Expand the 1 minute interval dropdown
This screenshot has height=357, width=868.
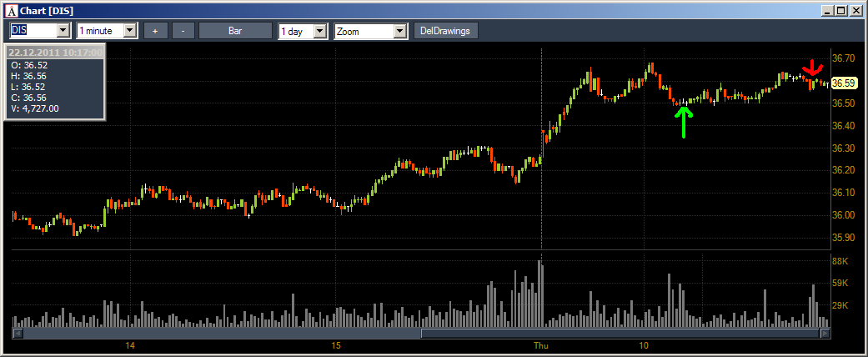131,30
